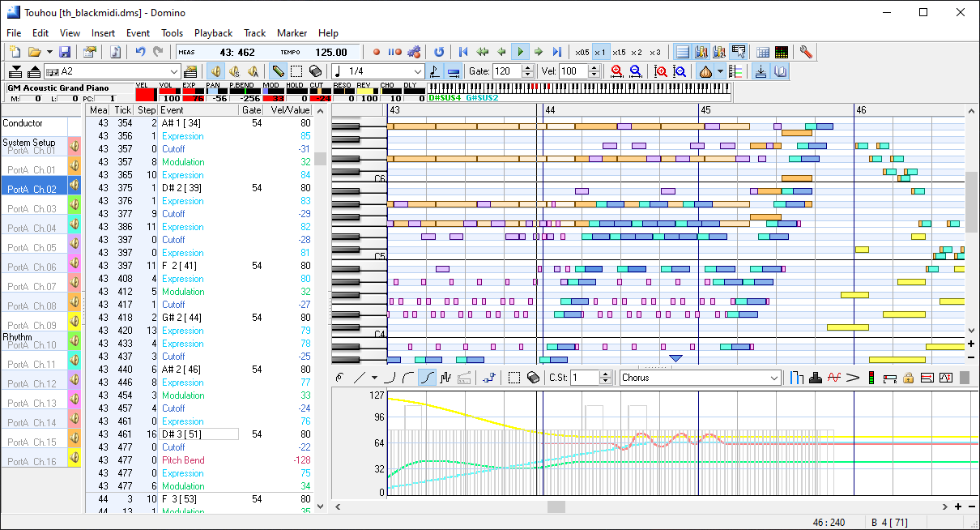
Task: Click the vertical zoom-in magnifier icon
Action: (661, 71)
